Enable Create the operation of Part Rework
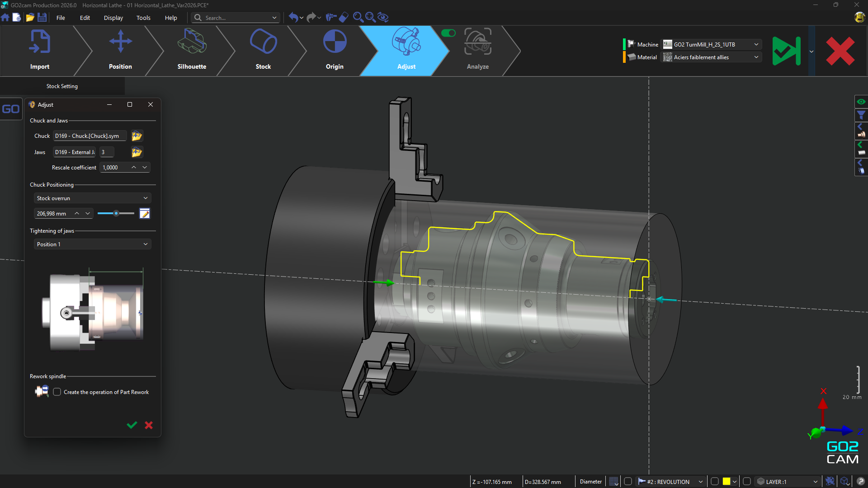Image resolution: width=868 pixels, height=488 pixels. pos(57,392)
